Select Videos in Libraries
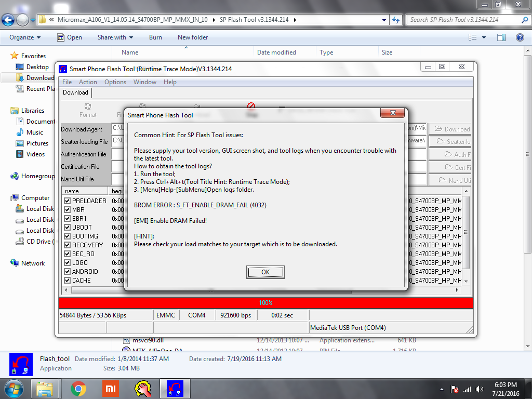The image size is (532, 399). (30, 154)
